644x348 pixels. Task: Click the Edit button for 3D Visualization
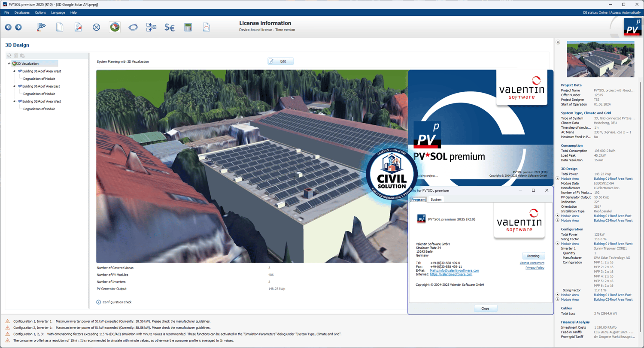[x=280, y=61]
